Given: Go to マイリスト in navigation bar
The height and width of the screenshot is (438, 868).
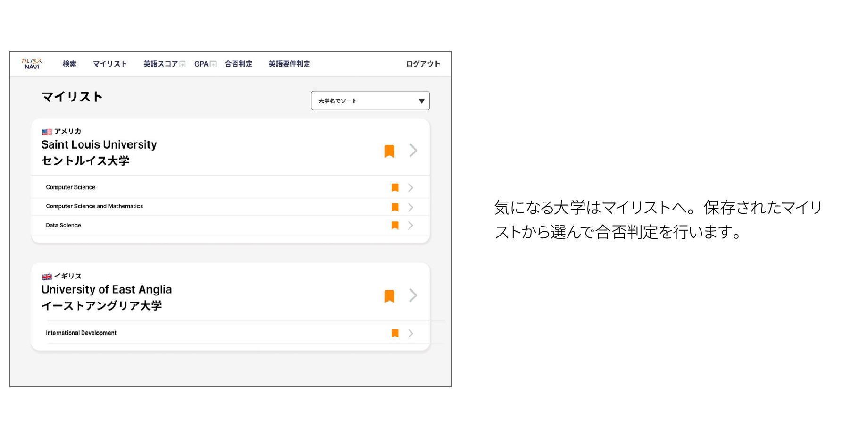Looking at the screenshot, I should [109, 64].
